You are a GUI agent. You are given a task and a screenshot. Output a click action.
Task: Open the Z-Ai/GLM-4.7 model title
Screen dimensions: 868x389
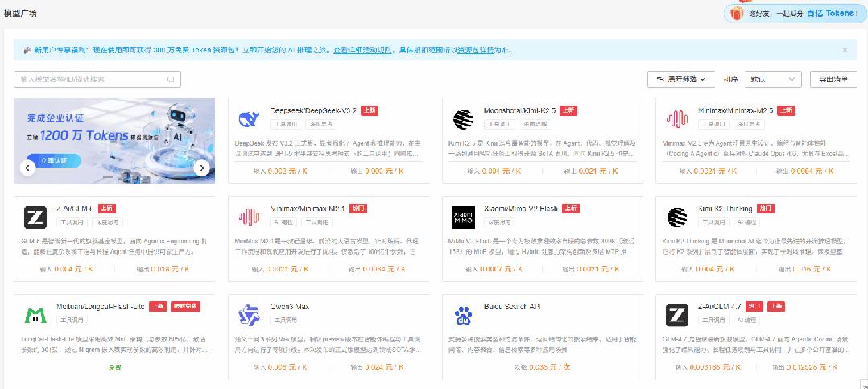click(x=720, y=307)
